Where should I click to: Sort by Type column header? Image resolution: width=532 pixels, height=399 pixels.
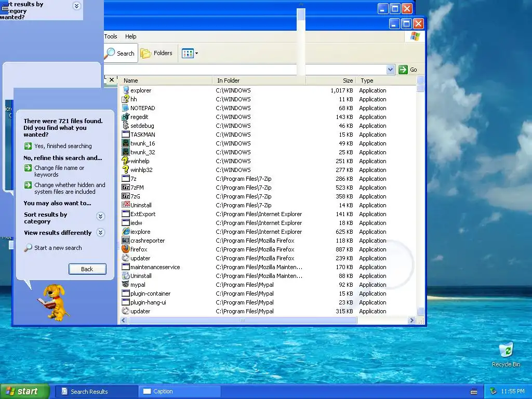click(385, 81)
